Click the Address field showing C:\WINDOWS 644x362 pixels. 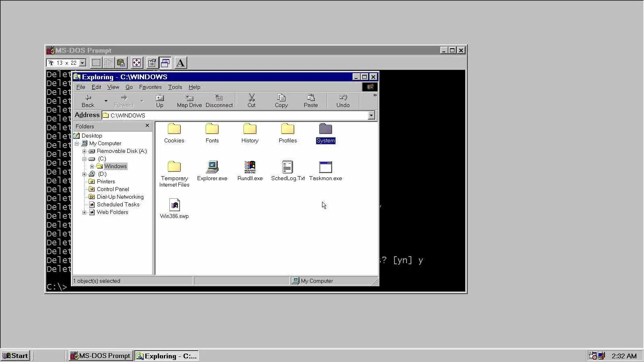click(235, 115)
